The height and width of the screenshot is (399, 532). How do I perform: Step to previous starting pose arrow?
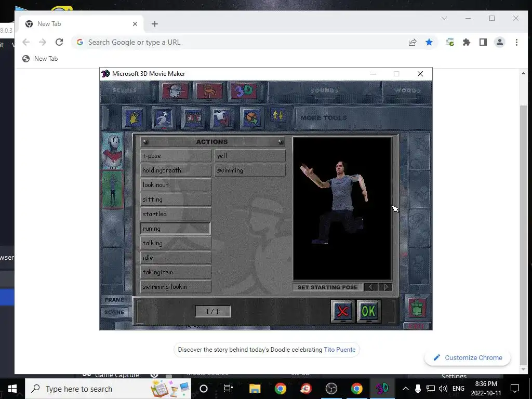point(370,287)
